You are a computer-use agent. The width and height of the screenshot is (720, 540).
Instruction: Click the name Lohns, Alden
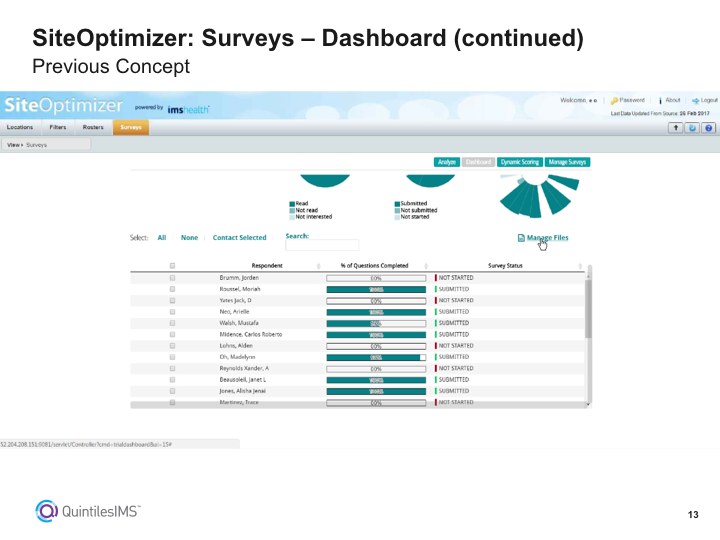coord(236,346)
